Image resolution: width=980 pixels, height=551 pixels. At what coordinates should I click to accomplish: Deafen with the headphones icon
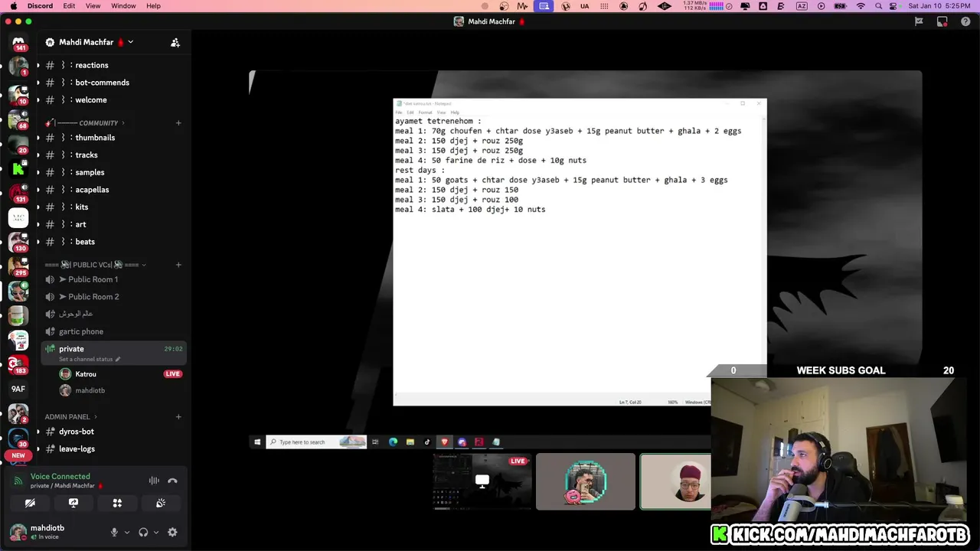[x=143, y=532]
